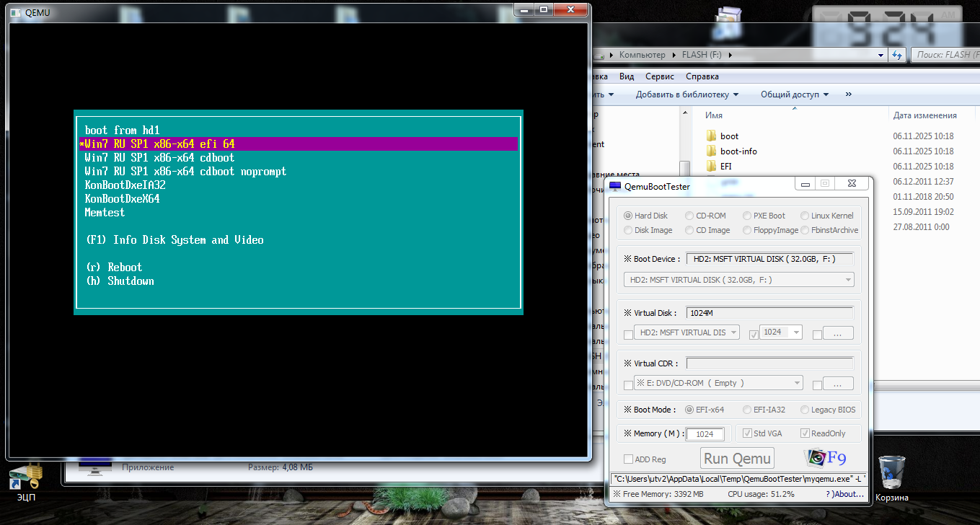Click the QemuBootTester title bar monitor icon
This screenshot has width=980, height=525.
tap(614, 187)
